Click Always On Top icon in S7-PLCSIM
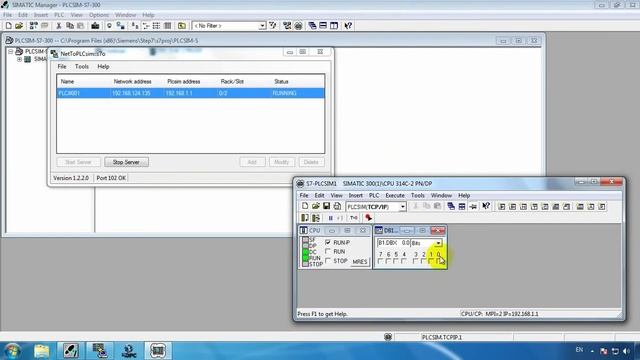This screenshot has height=360, width=640. click(x=473, y=206)
